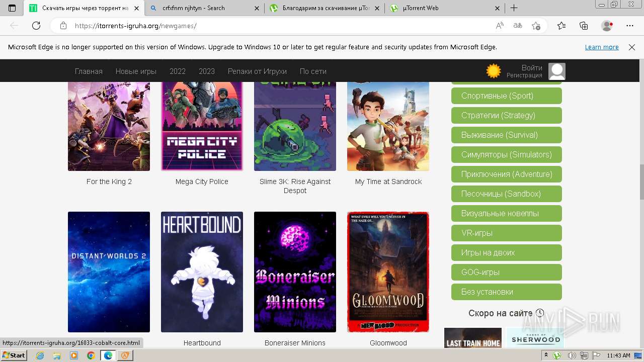Open Стратегии (Strategy) category
The image size is (644, 362).
tap(507, 115)
